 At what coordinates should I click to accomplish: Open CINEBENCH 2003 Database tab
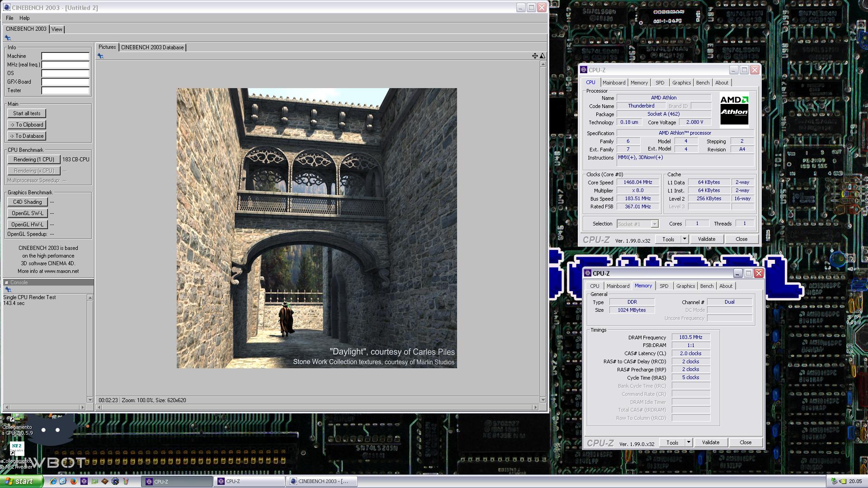[x=152, y=47]
